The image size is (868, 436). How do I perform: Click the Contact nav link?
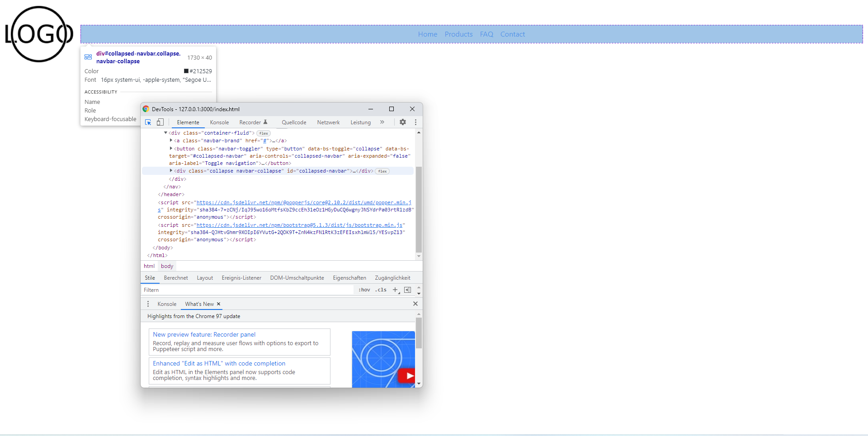[x=513, y=34]
